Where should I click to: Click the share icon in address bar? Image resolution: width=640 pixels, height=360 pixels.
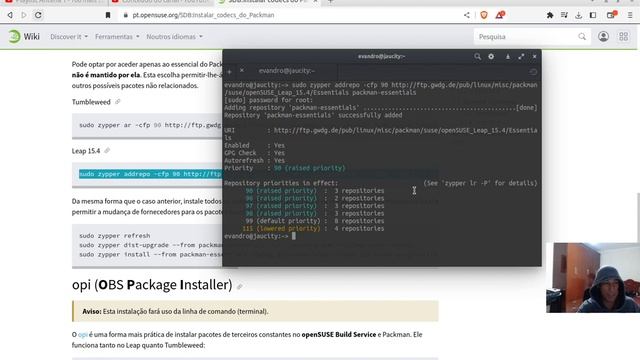(x=467, y=15)
